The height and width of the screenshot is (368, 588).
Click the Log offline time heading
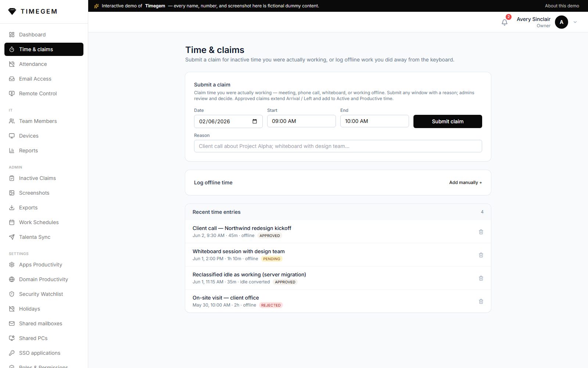click(213, 183)
